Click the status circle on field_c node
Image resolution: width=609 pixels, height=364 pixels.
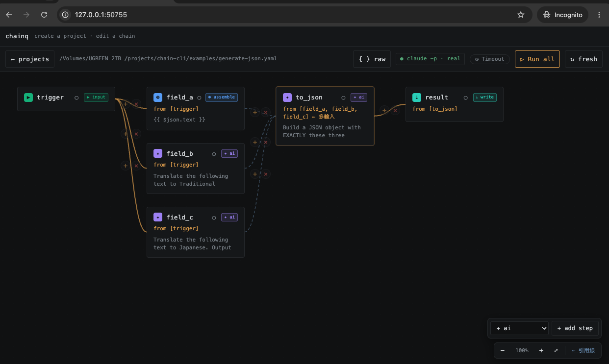(214, 218)
